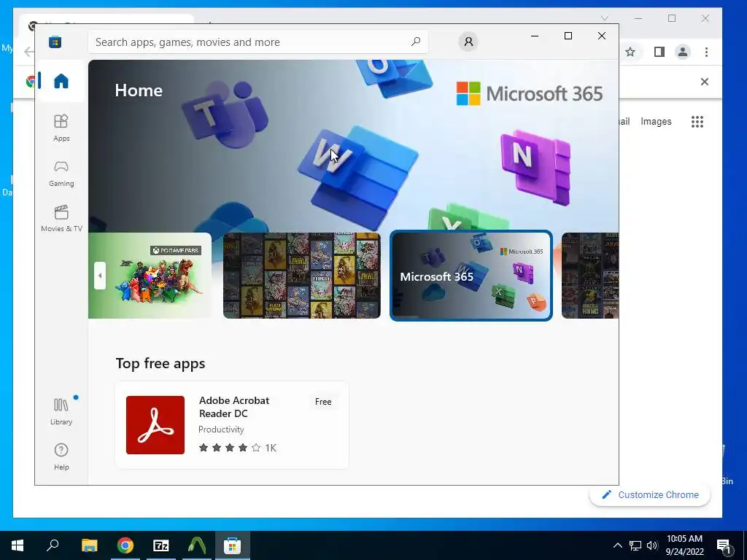This screenshot has height=560, width=747.
Task: Click the carousel previous arrow
Action: click(x=99, y=275)
